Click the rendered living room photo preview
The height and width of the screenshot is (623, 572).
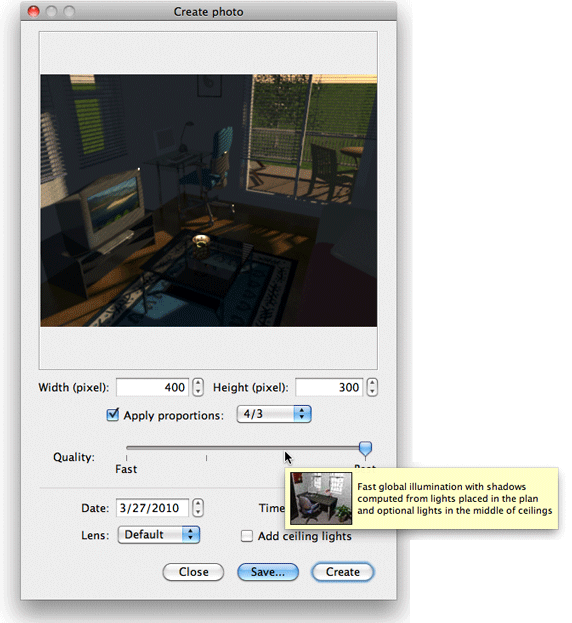click(209, 201)
